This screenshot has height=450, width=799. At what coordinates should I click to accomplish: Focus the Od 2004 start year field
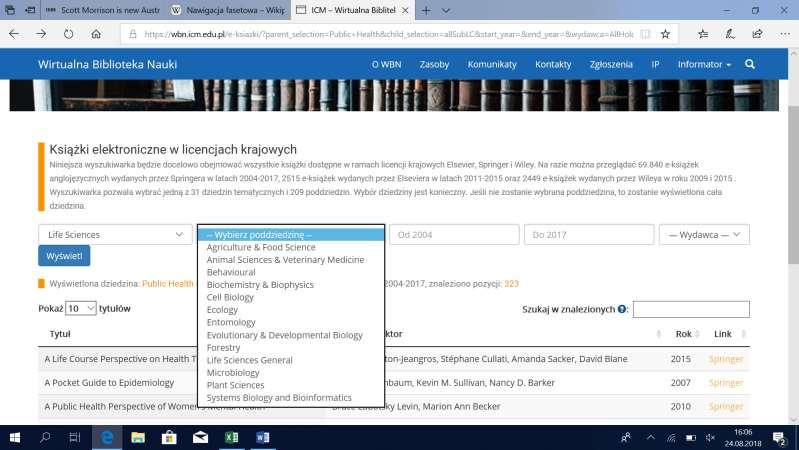tap(454, 234)
